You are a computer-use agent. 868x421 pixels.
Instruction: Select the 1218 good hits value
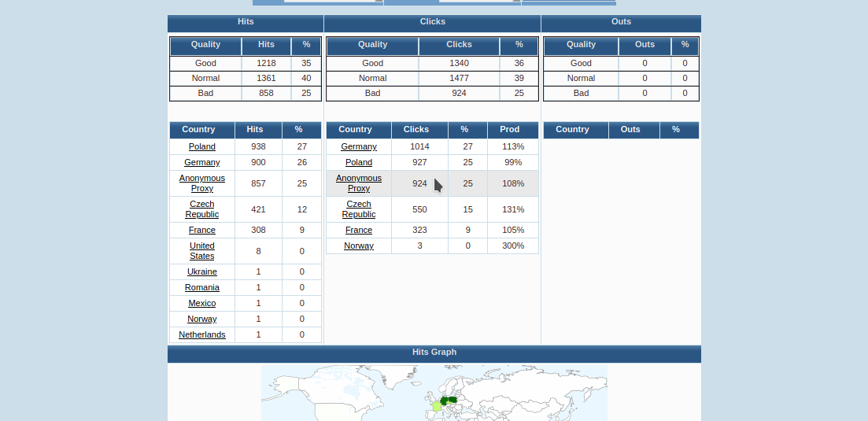(266, 63)
